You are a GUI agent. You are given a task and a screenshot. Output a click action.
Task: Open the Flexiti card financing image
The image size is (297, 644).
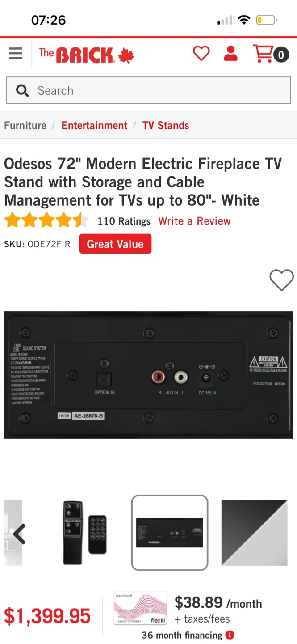[x=140, y=608]
